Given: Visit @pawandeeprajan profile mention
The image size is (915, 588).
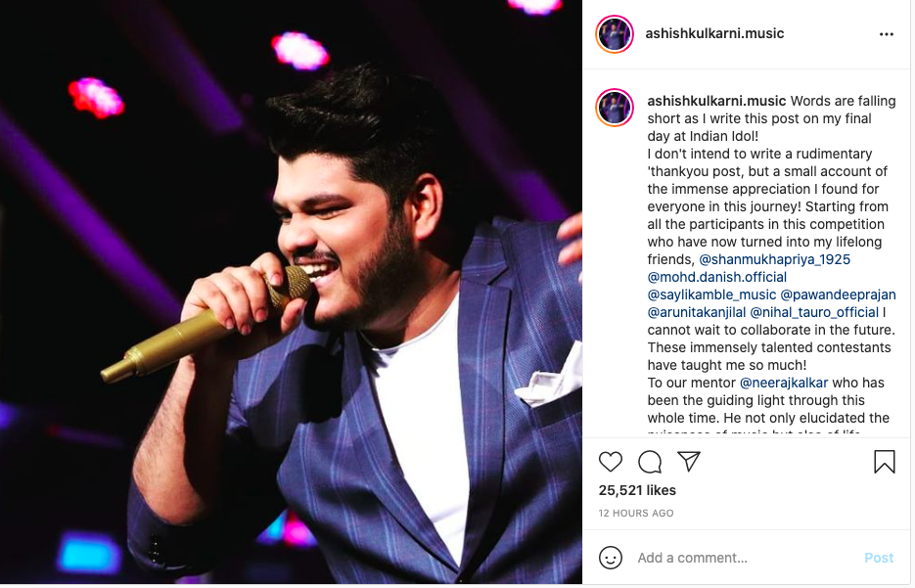Looking at the screenshot, I should pyautogui.click(x=838, y=294).
